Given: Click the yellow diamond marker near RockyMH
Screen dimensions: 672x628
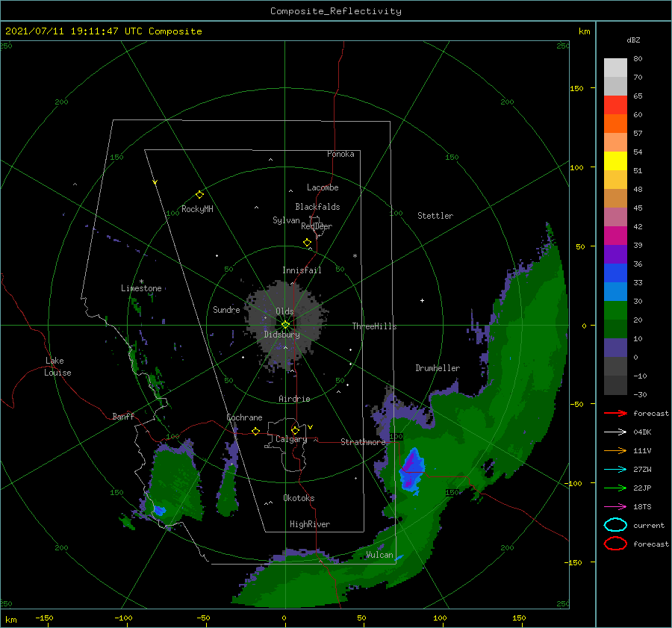Looking at the screenshot, I should click(x=199, y=195).
